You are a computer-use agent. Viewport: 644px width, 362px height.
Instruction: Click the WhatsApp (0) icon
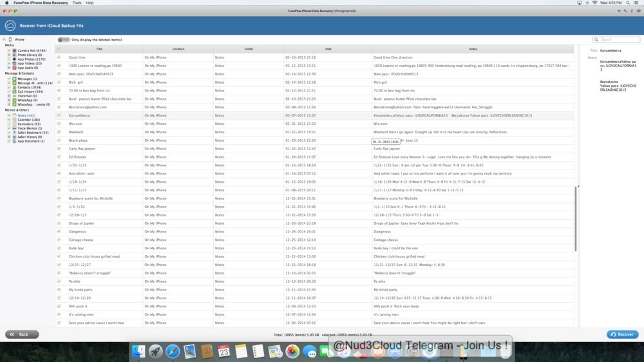coord(14,100)
